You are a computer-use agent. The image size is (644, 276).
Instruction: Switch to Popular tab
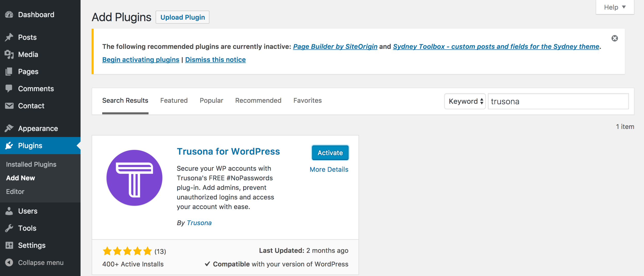211,101
